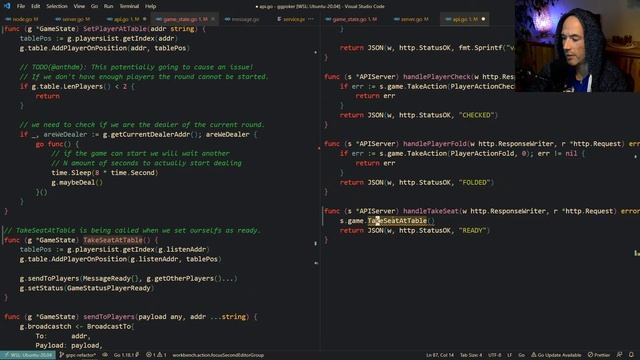Image resolution: width=640 pixels, height=360 pixels.
Task: Open the Run menu
Action: click(x=108, y=6)
